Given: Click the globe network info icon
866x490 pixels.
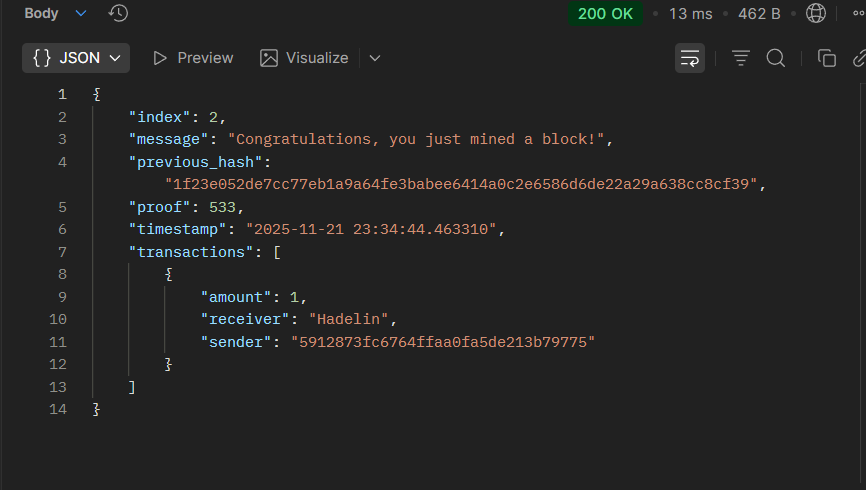Looking at the screenshot, I should tap(816, 13).
